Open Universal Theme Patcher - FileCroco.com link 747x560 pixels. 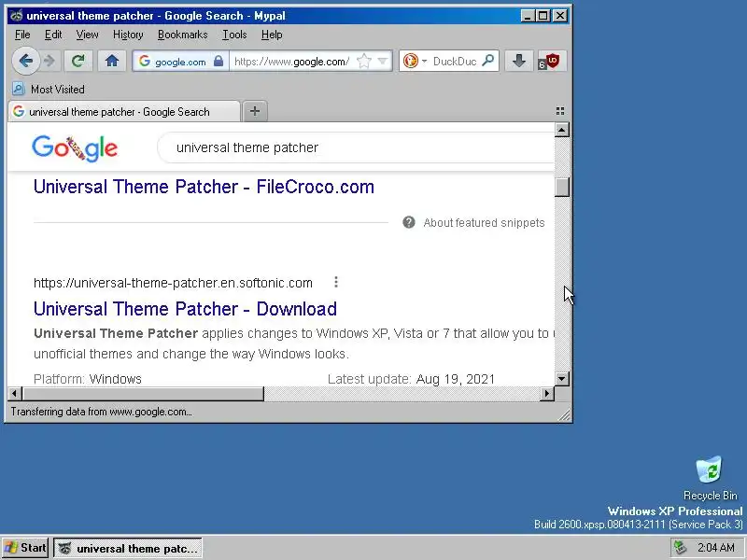[x=204, y=187]
